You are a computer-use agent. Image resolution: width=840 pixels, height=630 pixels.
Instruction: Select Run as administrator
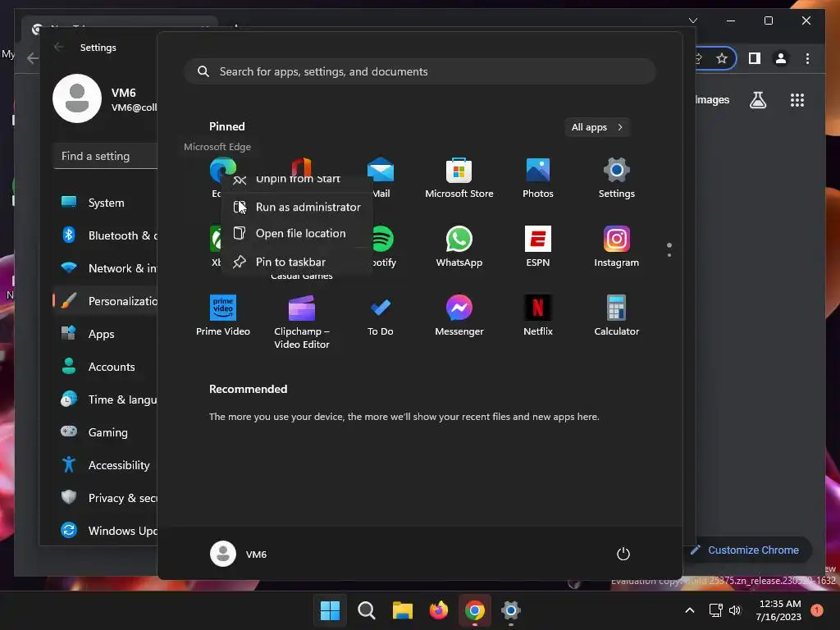[297, 207]
